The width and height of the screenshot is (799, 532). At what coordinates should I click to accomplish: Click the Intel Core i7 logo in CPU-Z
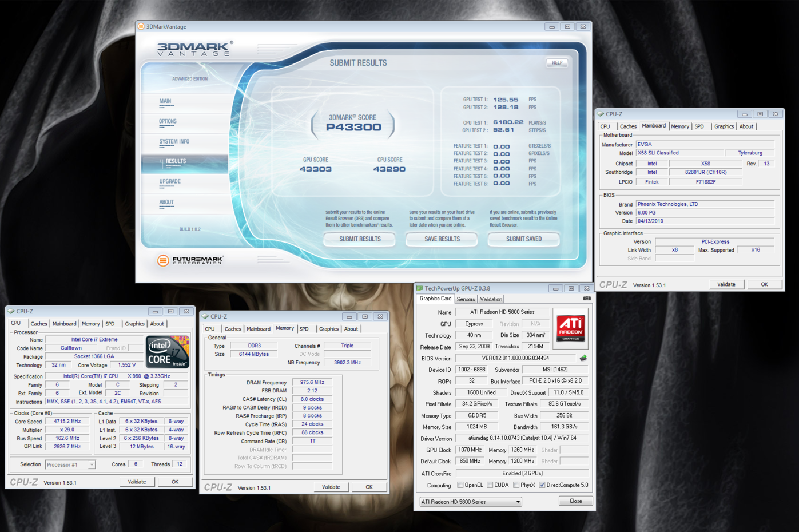tap(168, 352)
